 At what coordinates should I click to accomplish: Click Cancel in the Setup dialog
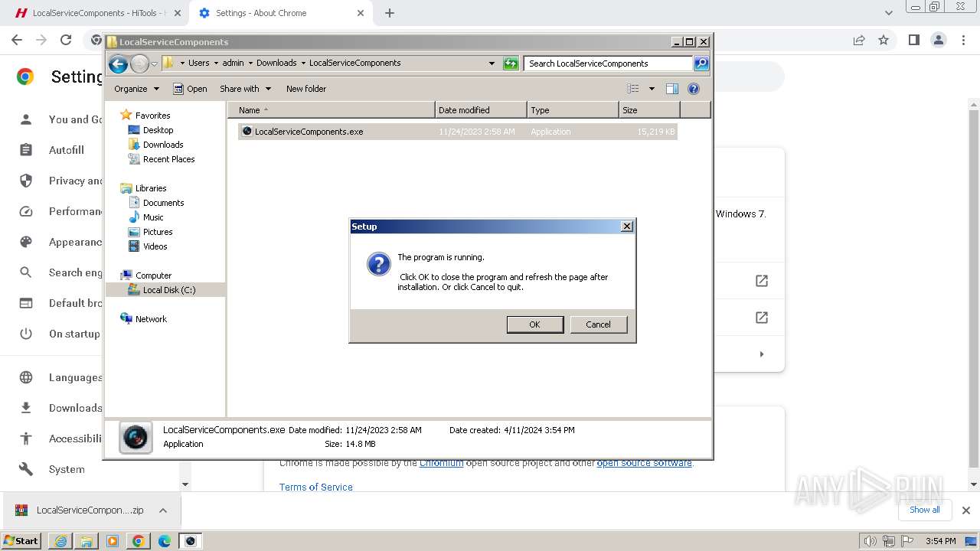(x=598, y=324)
